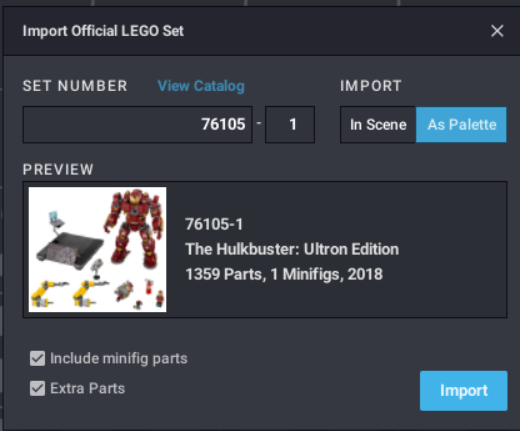Choose the As Palette import mode
Screen dimensions: 520x431
461,125
